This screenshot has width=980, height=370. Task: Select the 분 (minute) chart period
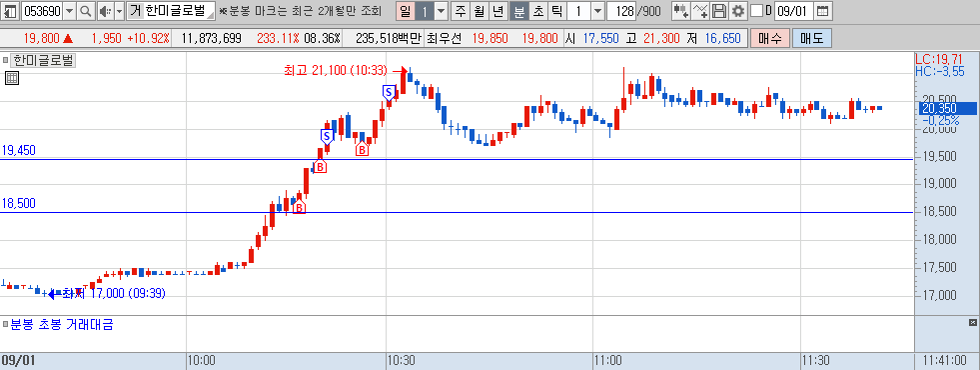pyautogui.click(x=518, y=11)
